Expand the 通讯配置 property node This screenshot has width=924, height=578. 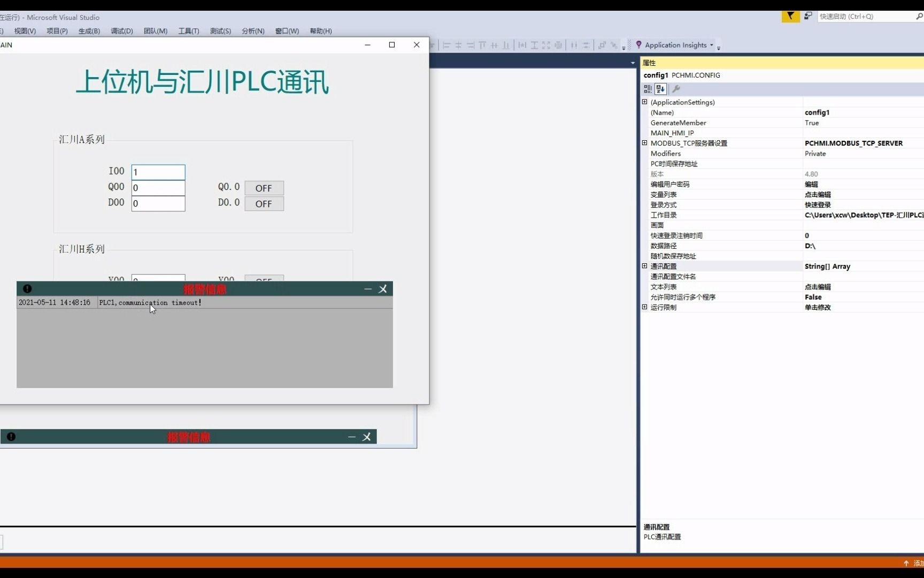point(644,266)
